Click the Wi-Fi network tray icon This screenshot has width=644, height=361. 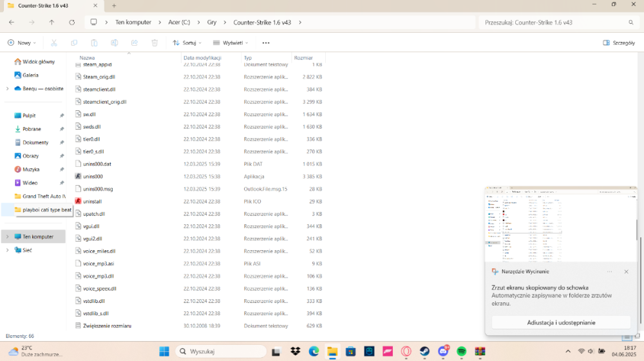click(581, 351)
